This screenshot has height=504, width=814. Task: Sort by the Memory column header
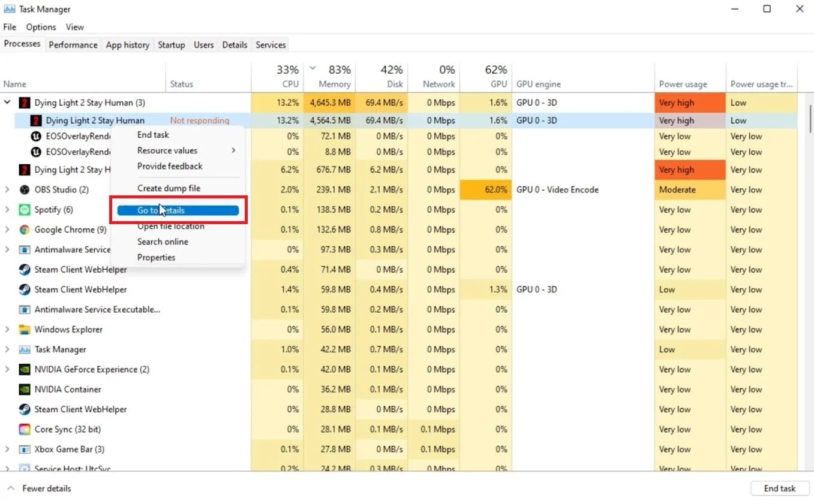click(x=329, y=77)
